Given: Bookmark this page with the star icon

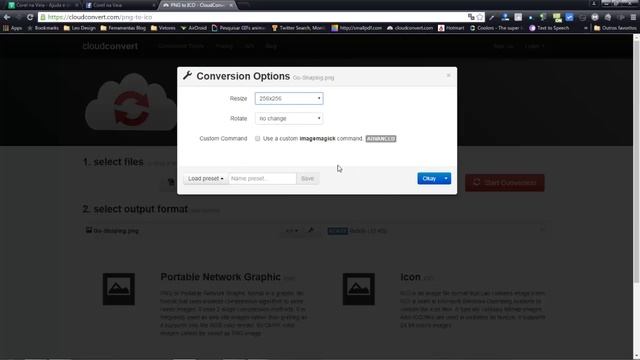Looking at the screenshot, I should 480,17.
